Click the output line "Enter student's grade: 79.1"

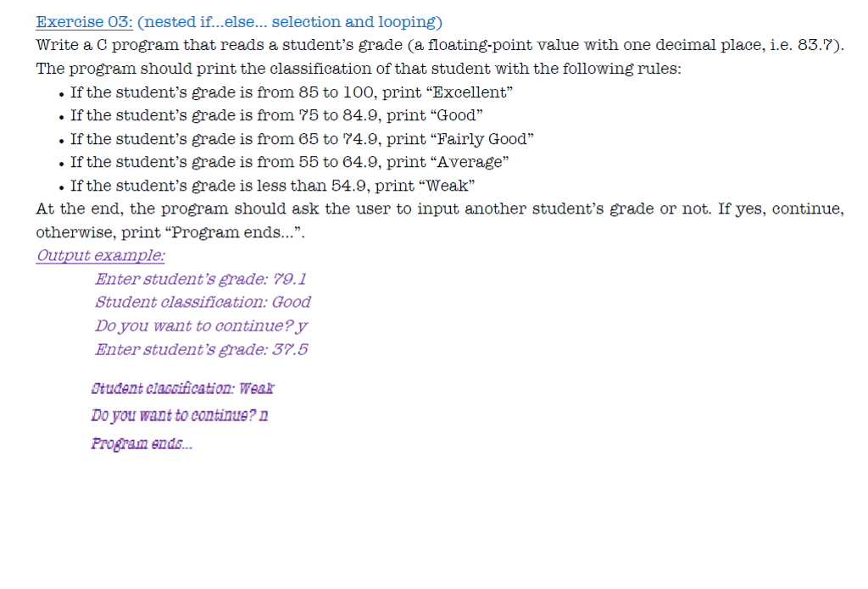200,279
